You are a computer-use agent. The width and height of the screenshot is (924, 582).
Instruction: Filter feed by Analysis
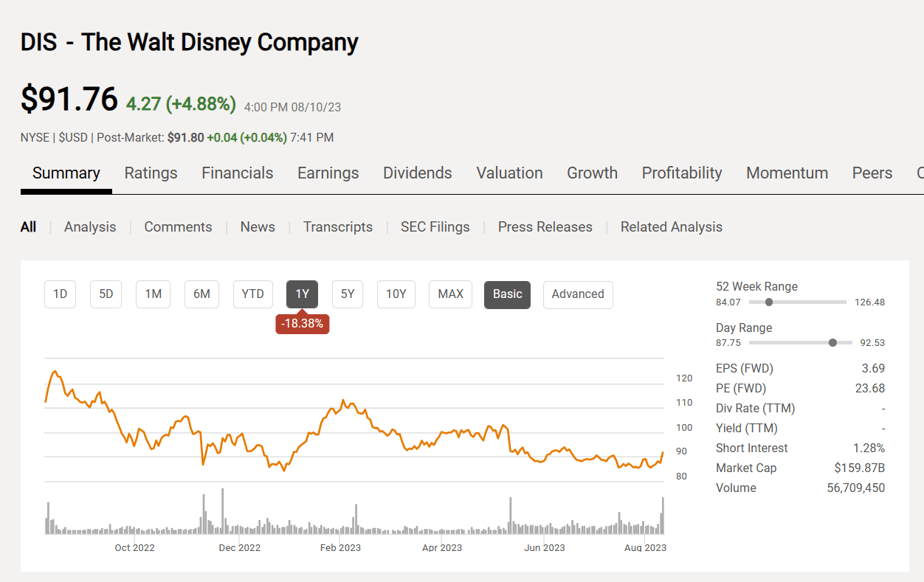tap(90, 227)
